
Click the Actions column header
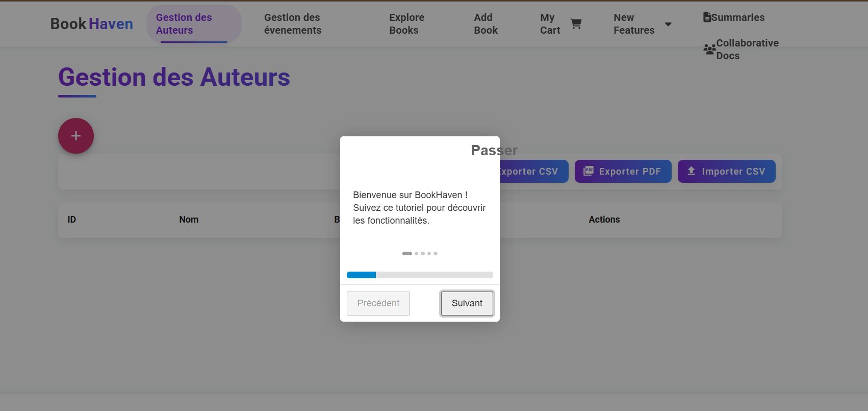(x=604, y=220)
